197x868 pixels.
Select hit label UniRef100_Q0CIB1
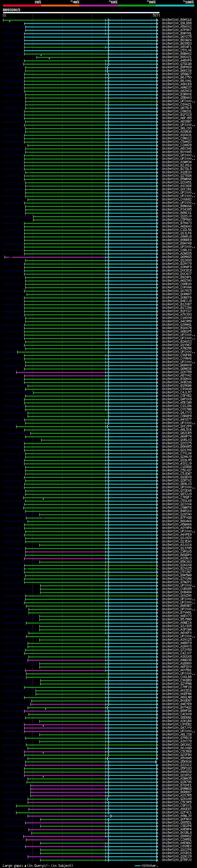click(x=177, y=189)
